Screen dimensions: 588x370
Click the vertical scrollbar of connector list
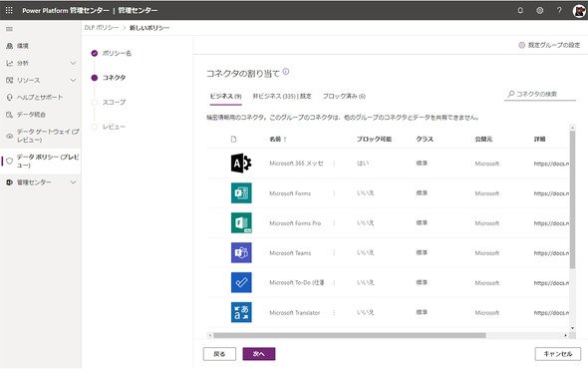click(x=572, y=199)
